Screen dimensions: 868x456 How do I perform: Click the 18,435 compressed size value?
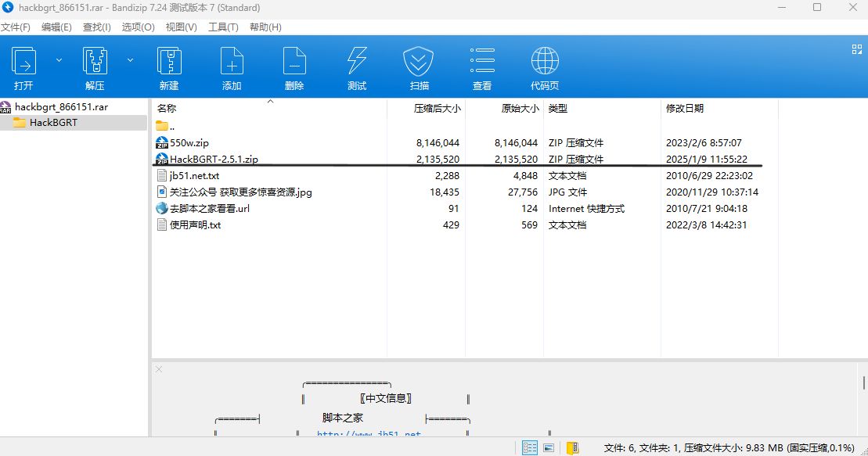pos(445,192)
